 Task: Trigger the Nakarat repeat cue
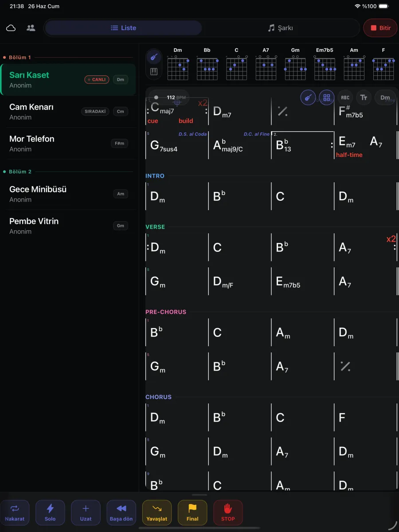pyautogui.click(x=15, y=513)
